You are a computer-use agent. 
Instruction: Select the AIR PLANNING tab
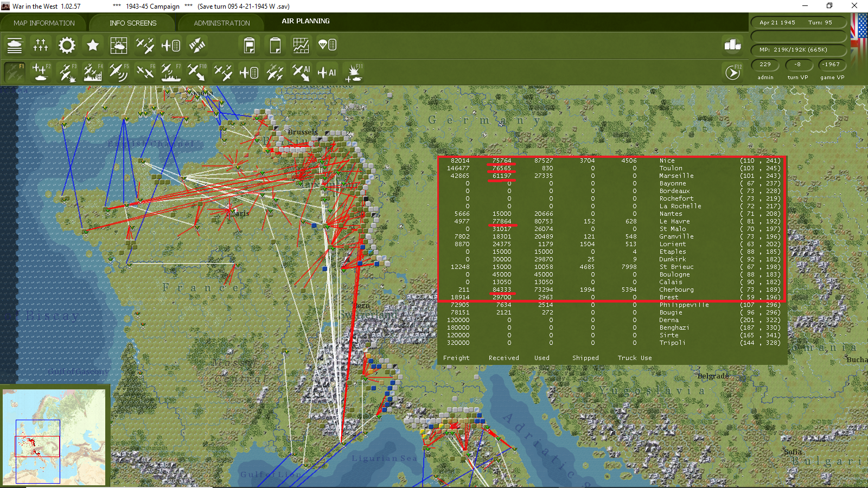[x=305, y=21]
